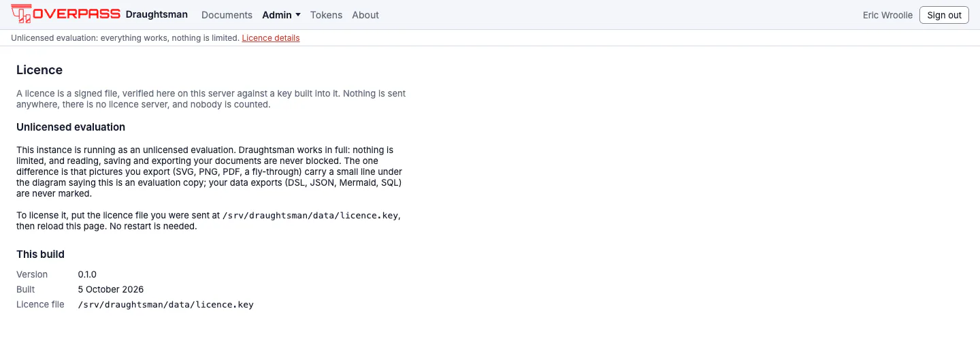This screenshot has width=980, height=347.
Task: Click the Licence page heading
Action: point(39,70)
